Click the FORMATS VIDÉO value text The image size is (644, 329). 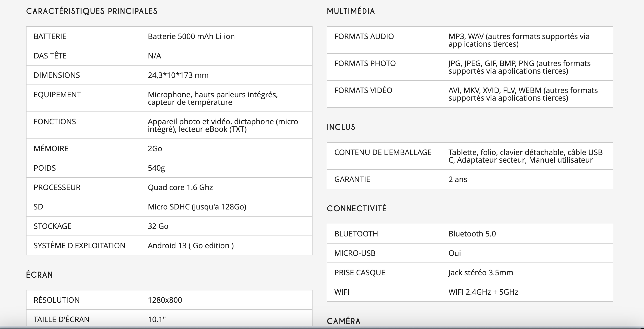[523, 94]
